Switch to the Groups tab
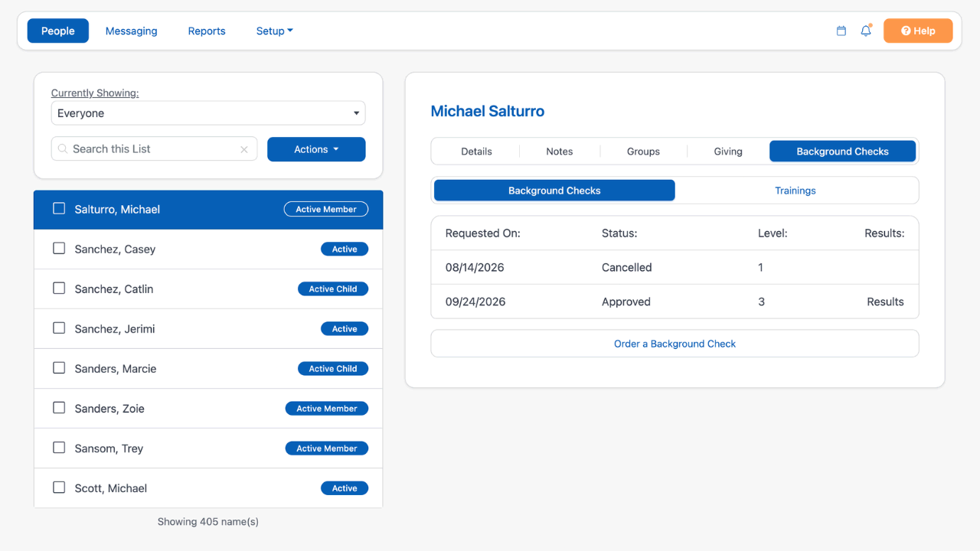This screenshot has width=980, height=551. tap(643, 152)
